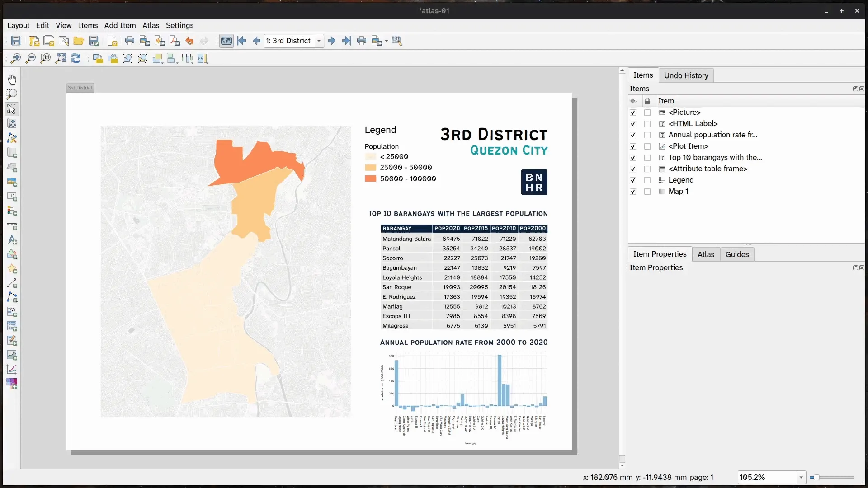
Task: Open the Export as PDF tool
Action: point(175,41)
